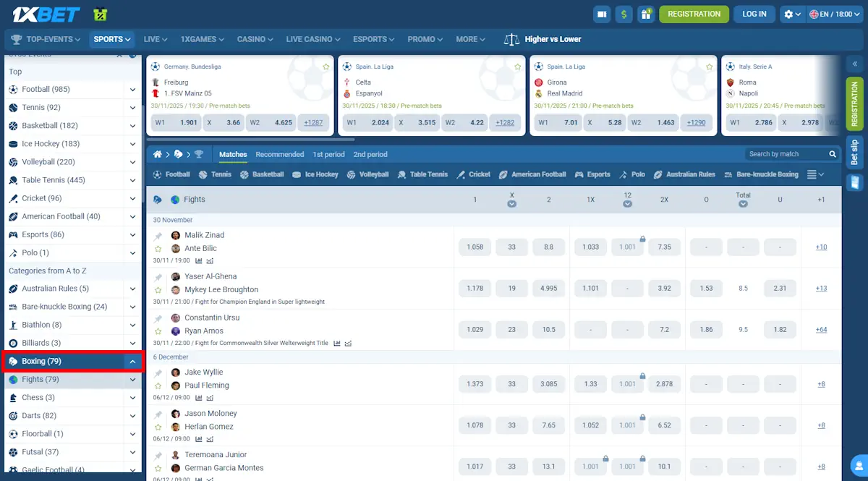The image size is (868, 481).
Task: Toggle favorite star for Jake Wyllie fight
Action: pyautogui.click(x=158, y=386)
